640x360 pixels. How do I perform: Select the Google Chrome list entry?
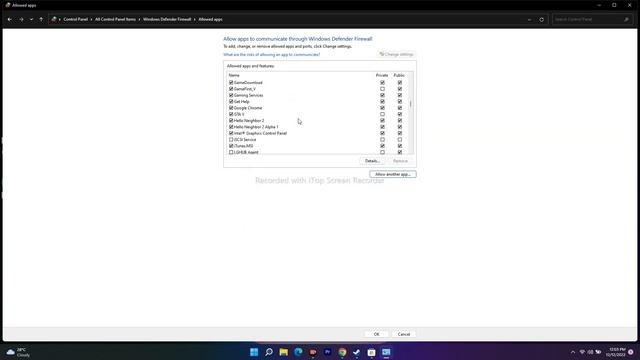(x=318, y=108)
